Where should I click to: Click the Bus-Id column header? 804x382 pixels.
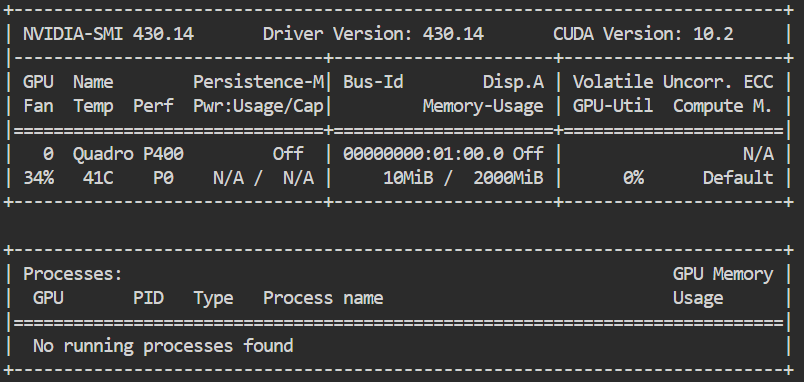[373, 82]
